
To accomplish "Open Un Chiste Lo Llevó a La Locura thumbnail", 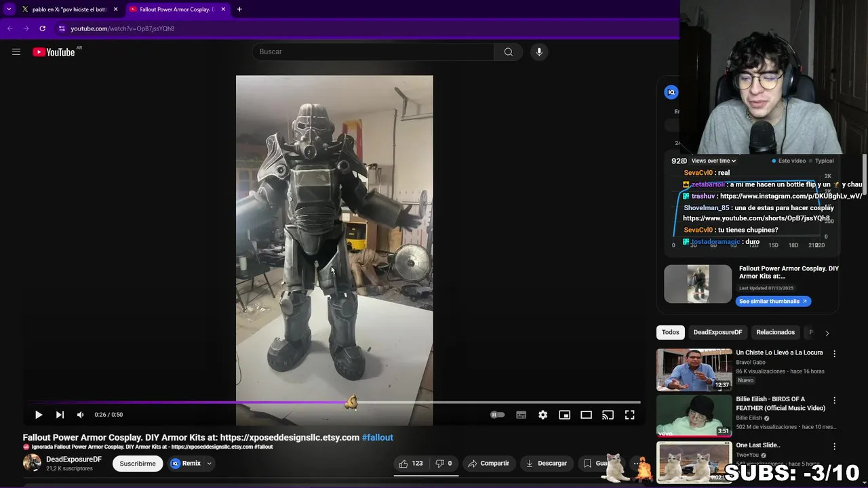I will pyautogui.click(x=694, y=370).
